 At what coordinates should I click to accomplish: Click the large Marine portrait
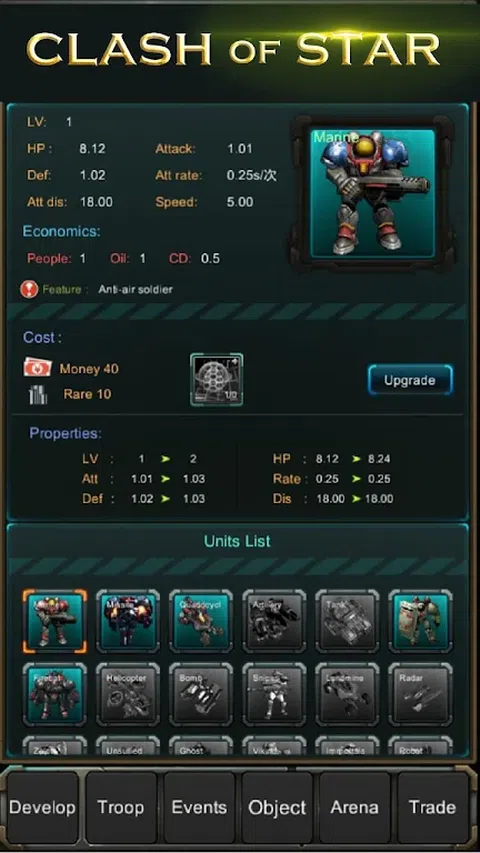point(373,193)
